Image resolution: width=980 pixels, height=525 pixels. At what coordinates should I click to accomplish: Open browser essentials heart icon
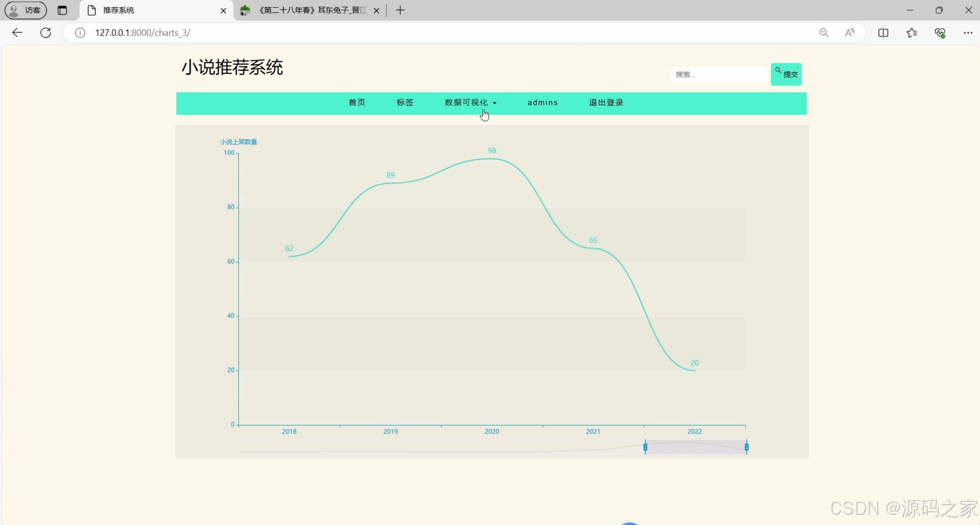(x=940, y=33)
